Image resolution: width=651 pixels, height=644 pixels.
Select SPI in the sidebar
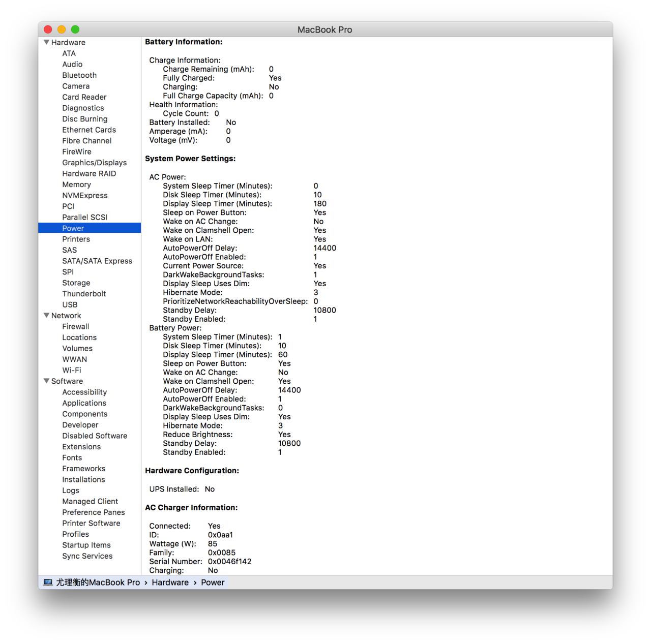pyautogui.click(x=68, y=272)
